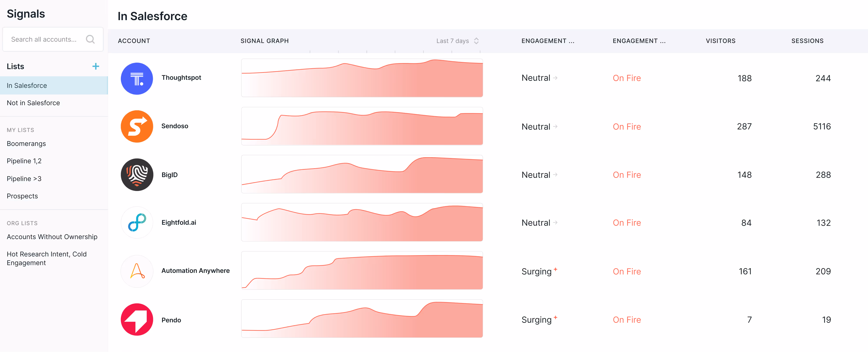
Task: Switch to Not in Salesforce list
Action: (33, 103)
